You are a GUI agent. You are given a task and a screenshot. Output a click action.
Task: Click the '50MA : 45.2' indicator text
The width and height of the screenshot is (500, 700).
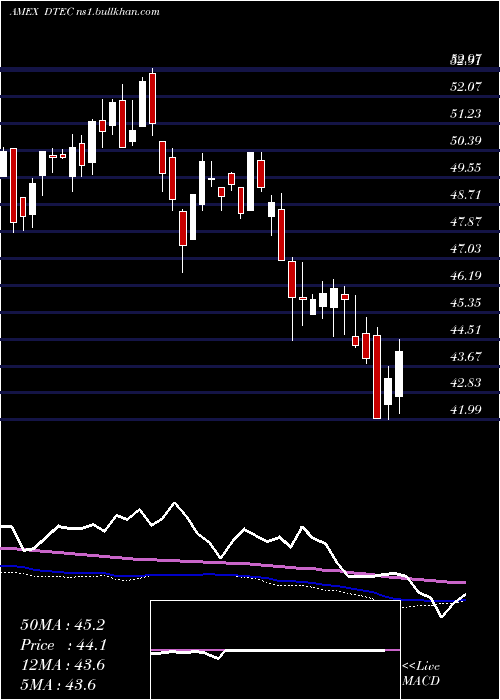click(x=62, y=625)
